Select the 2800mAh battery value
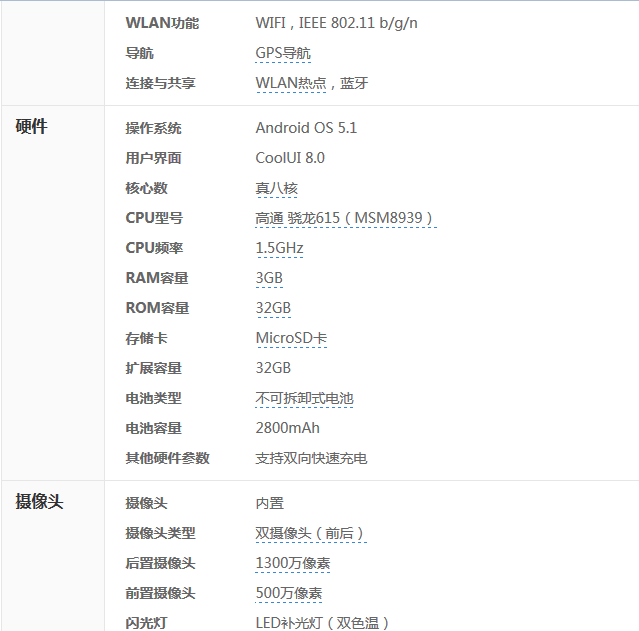Screen dimensions: 639x631 (x=287, y=428)
